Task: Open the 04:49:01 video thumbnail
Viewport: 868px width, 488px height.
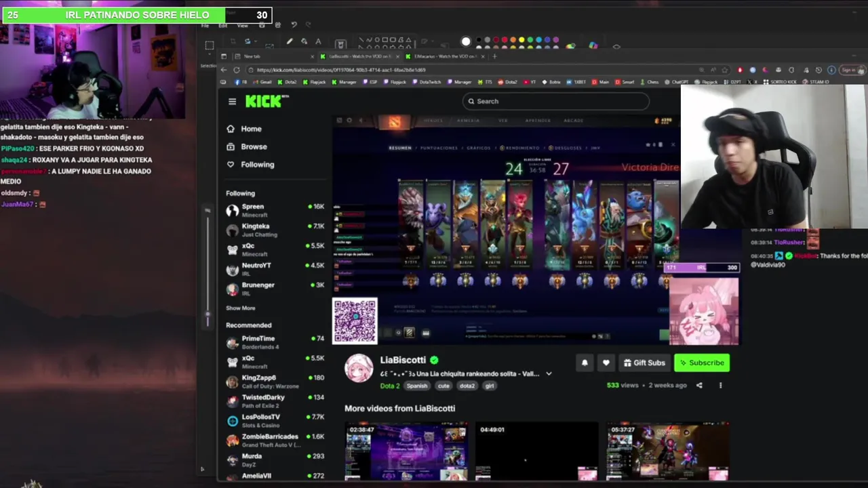Action: tap(536, 451)
